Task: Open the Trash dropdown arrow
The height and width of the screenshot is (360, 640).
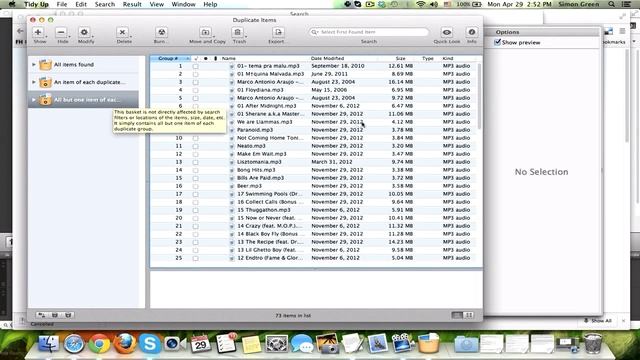Action: pos(246,37)
